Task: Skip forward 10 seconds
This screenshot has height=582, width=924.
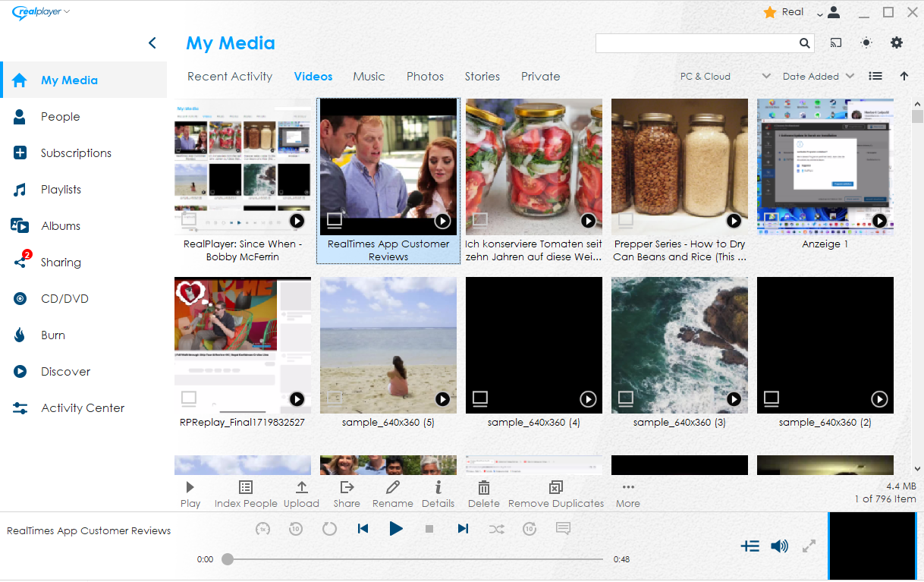Action: click(x=530, y=529)
